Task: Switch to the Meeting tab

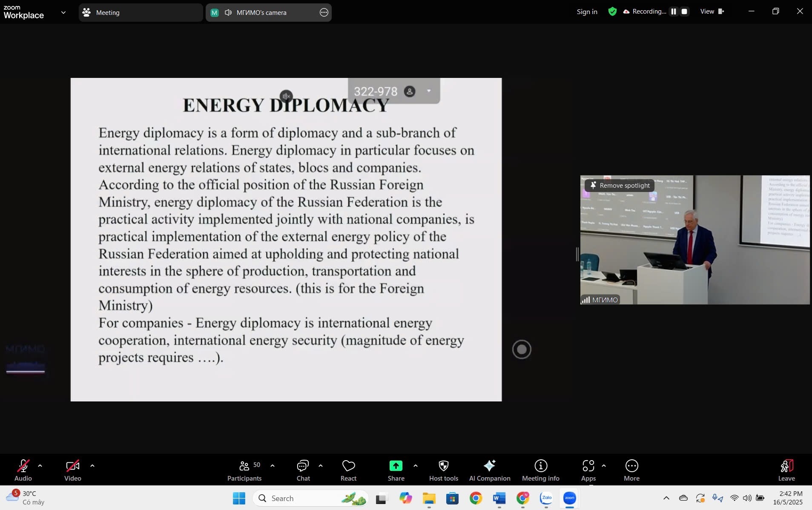Action: click(141, 12)
